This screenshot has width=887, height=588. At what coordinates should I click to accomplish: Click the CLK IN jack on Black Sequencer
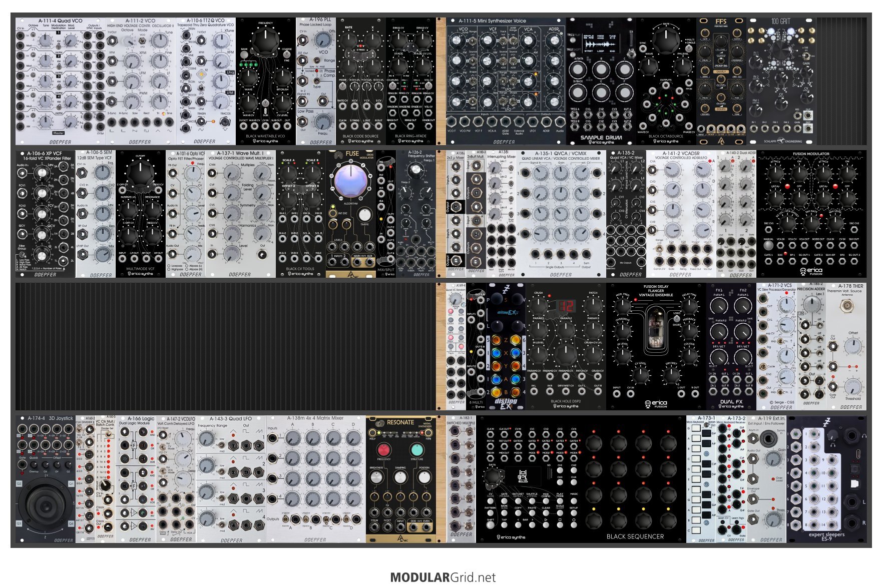tap(491, 434)
